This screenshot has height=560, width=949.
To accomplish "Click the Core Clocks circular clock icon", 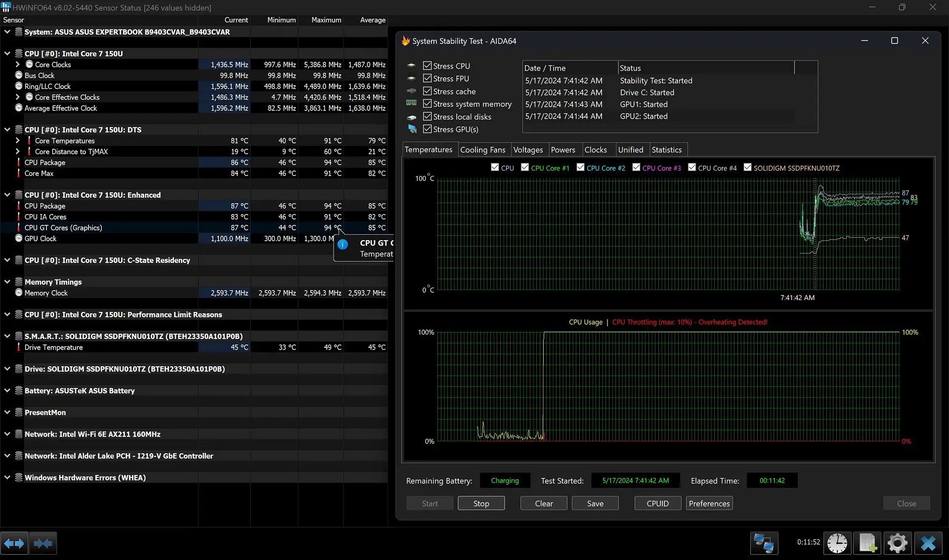I will pos(29,64).
